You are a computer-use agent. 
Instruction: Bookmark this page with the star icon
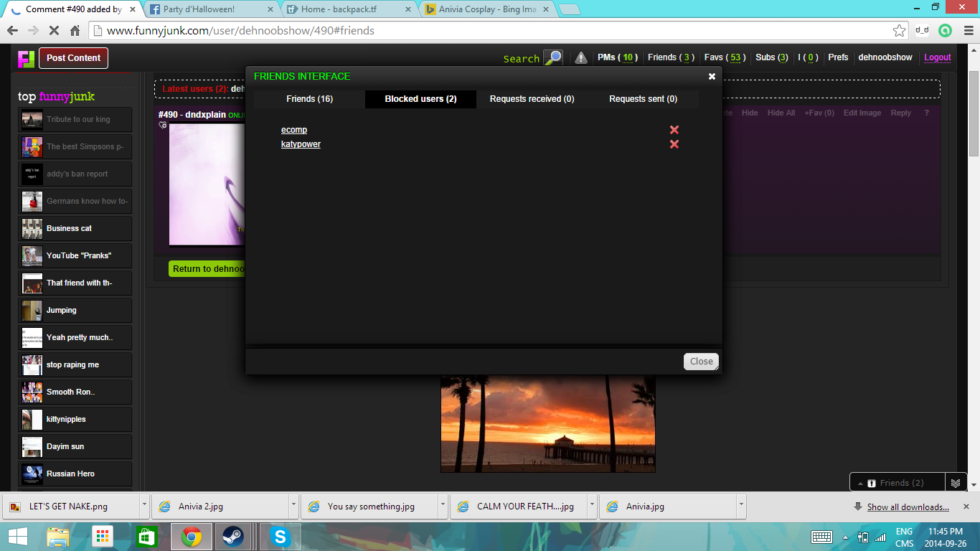pyautogui.click(x=899, y=31)
